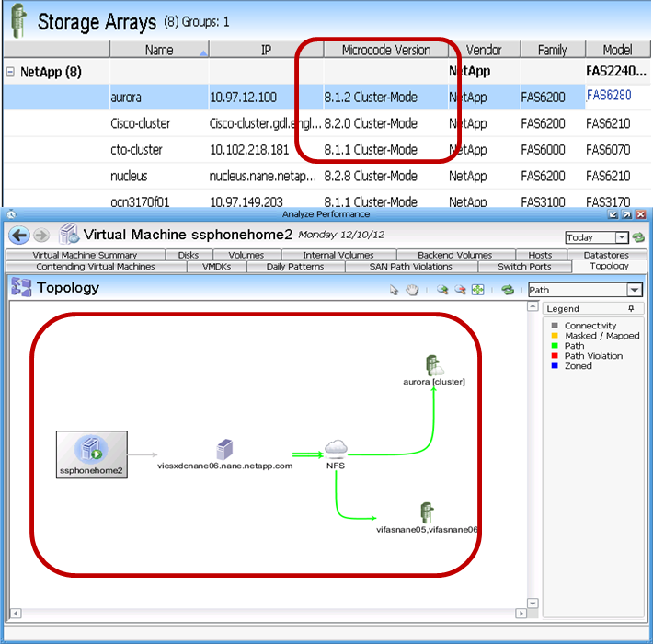Image resolution: width=653 pixels, height=644 pixels.
Task: Zoom in on the topology map
Action: click(x=442, y=290)
